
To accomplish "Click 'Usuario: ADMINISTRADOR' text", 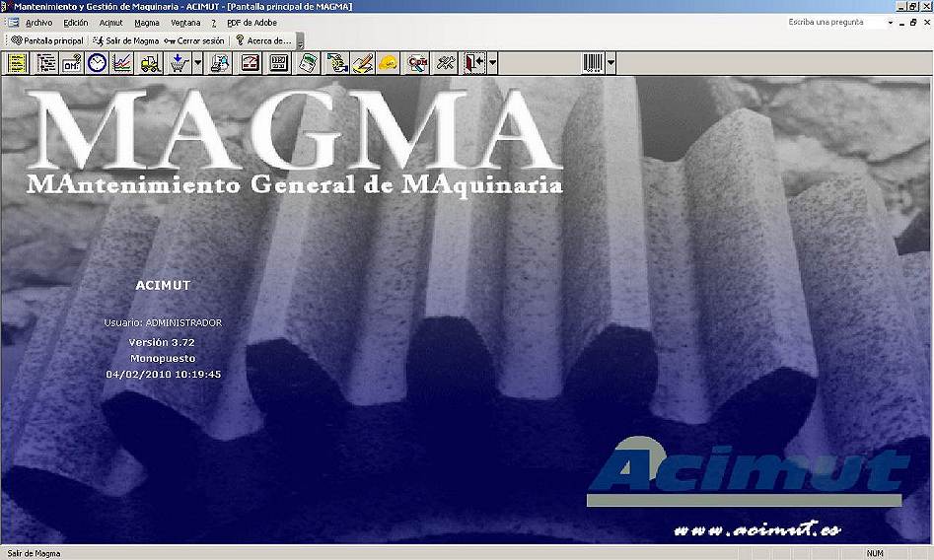I will click(x=163, y=322).
